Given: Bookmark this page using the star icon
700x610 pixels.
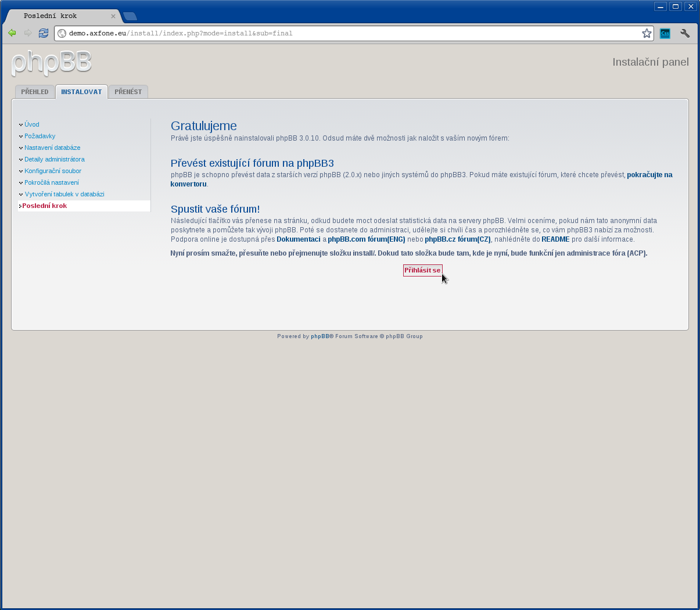Looking at the screenshot, I should (x=647, y=33).
